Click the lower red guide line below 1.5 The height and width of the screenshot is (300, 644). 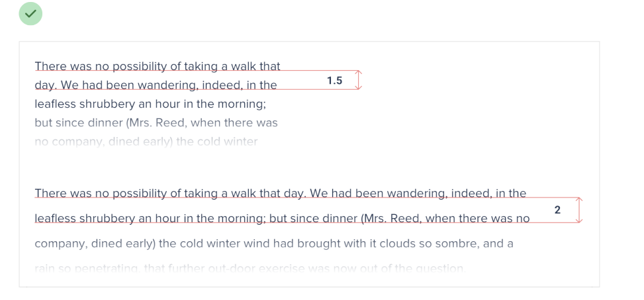(197, 89)
